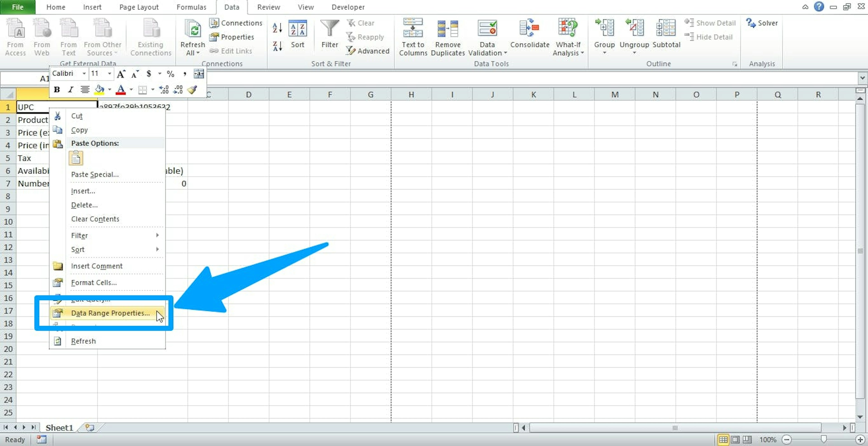
Task: Click Increase Font Size in mini toolbar
Action: point(121,74)
